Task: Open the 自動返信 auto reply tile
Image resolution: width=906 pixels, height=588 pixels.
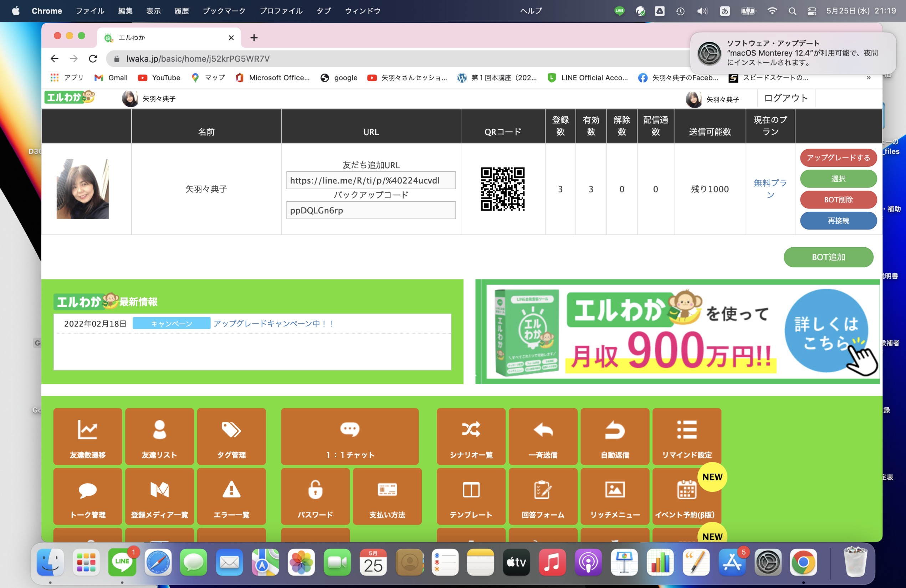Action: pos(615,436)
